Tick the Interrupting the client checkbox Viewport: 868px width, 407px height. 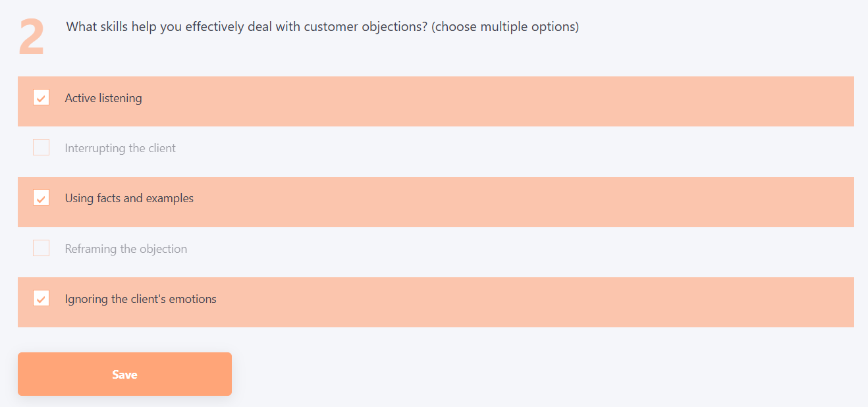click(x=41, y=148)
